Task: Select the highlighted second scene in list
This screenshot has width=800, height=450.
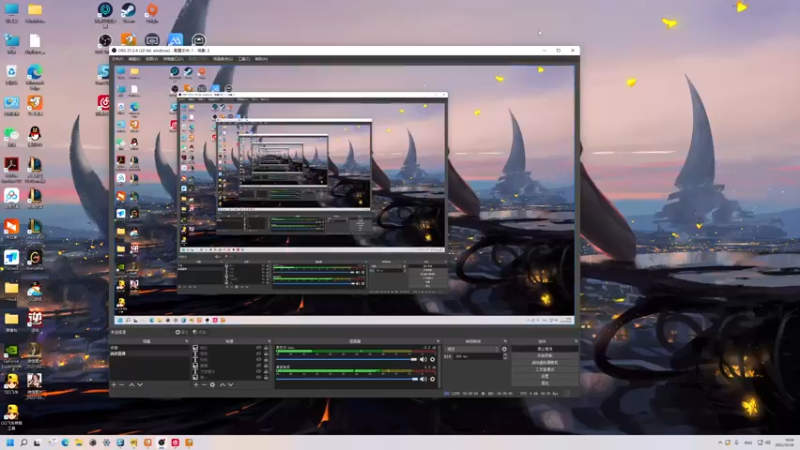Action: (149, 354)
